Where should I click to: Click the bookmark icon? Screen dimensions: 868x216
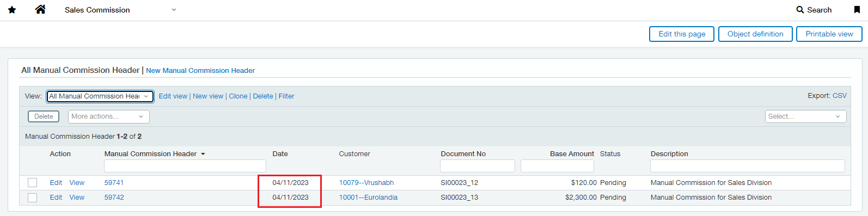tap(857, 10)
